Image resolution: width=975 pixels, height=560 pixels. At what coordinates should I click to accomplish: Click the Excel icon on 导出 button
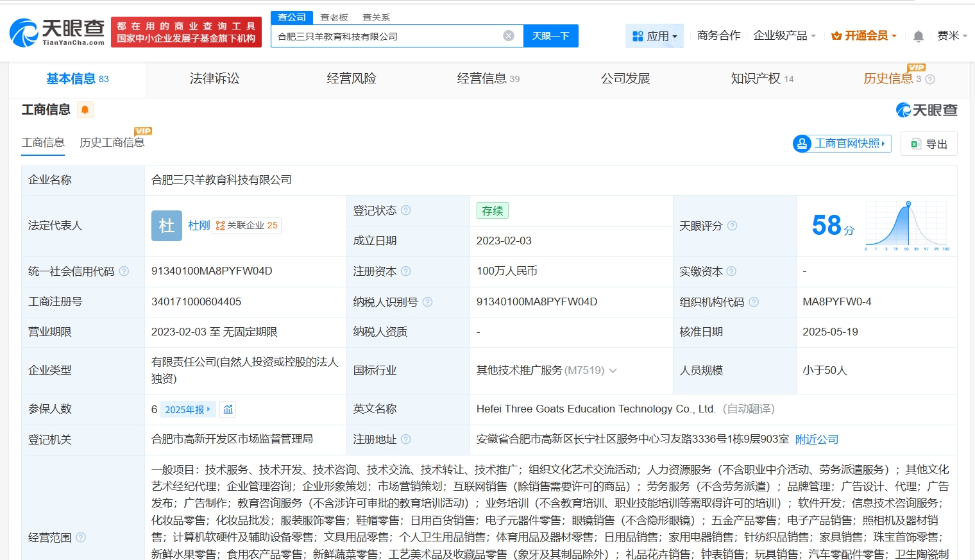pos(916,144)
